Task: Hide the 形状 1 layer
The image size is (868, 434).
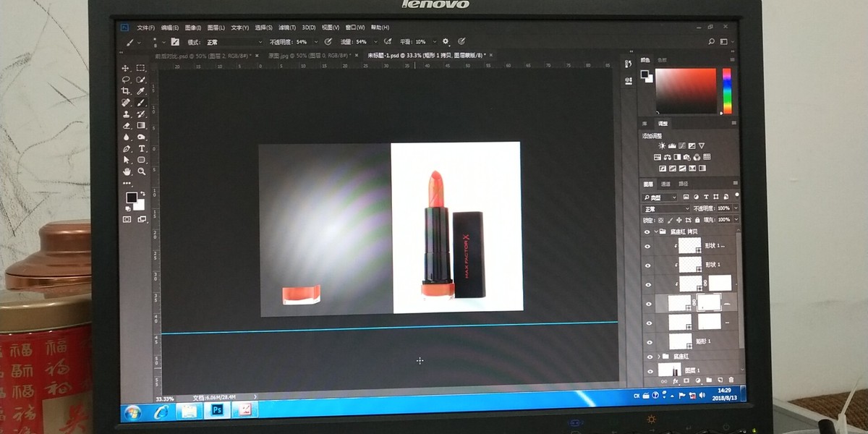Action: (x=647, y=265)
